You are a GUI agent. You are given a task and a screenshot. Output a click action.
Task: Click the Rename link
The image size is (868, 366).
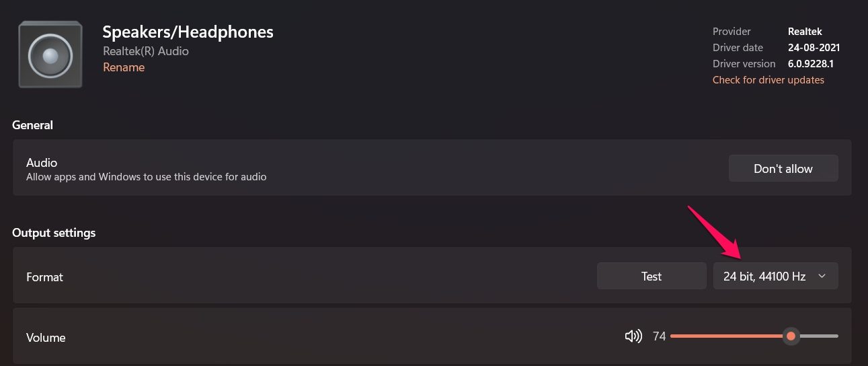tap(124, 67)
